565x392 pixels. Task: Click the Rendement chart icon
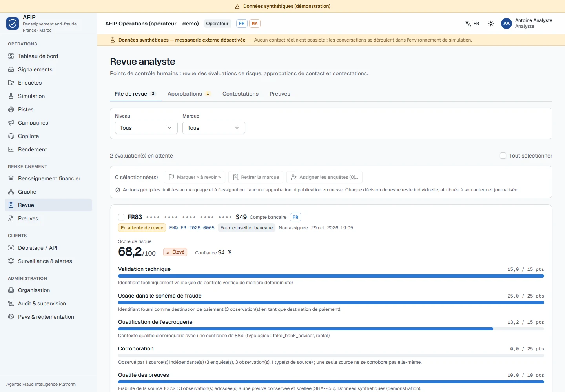pos(11,149)
